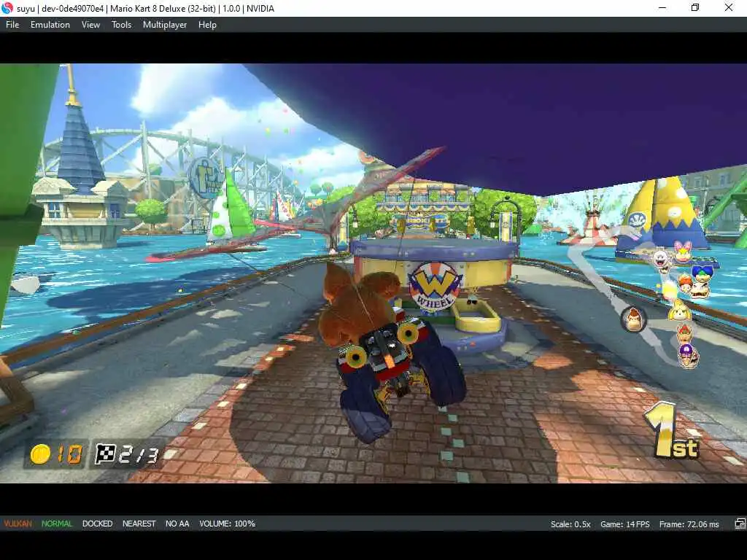
Task: Minimize the suyu window
Action: tap(662, 8)
